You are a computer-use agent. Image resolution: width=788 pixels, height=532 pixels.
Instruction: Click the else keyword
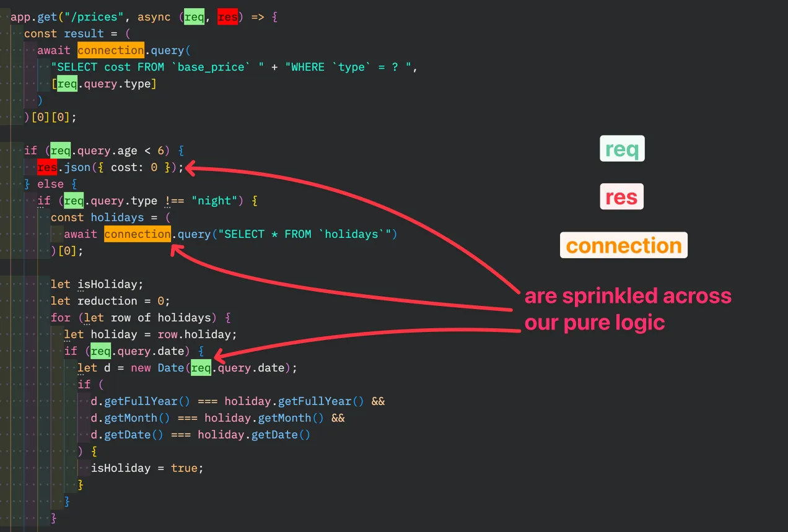coord(50,184)
